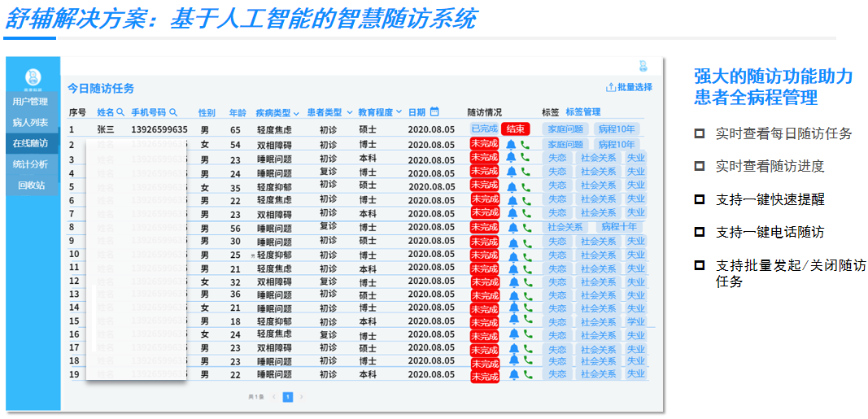Open 用户管理 in the sidebar
This screenshot has height=419, width=868.
[30, 102]
